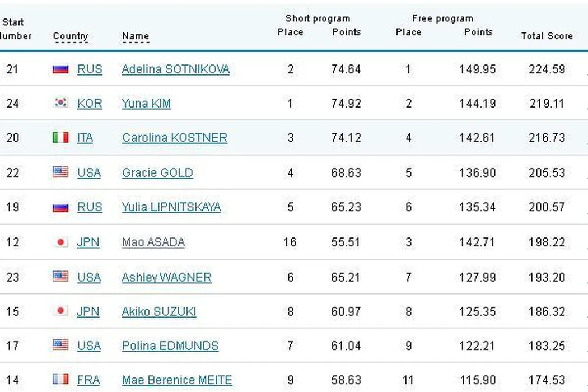
Task: Select the Carolina KOSTNER name link
Action: [x=174, y=138]
